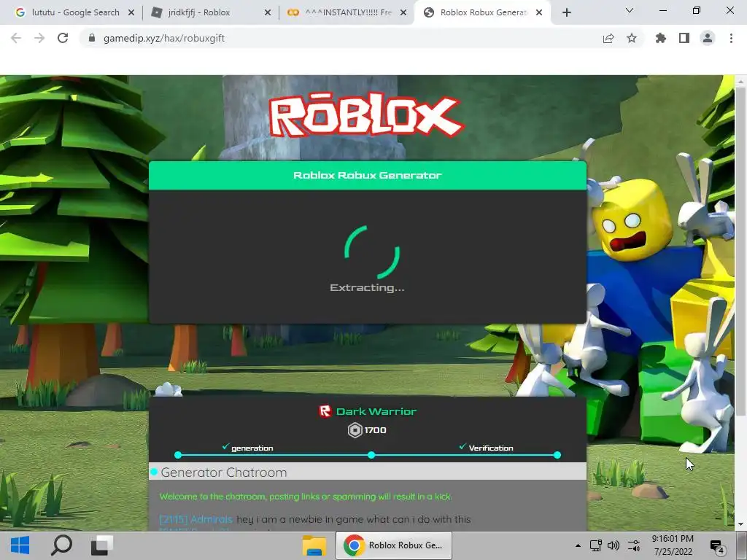Open Chrome three-dot menu
747x560 pixels.
pos(731,38)
